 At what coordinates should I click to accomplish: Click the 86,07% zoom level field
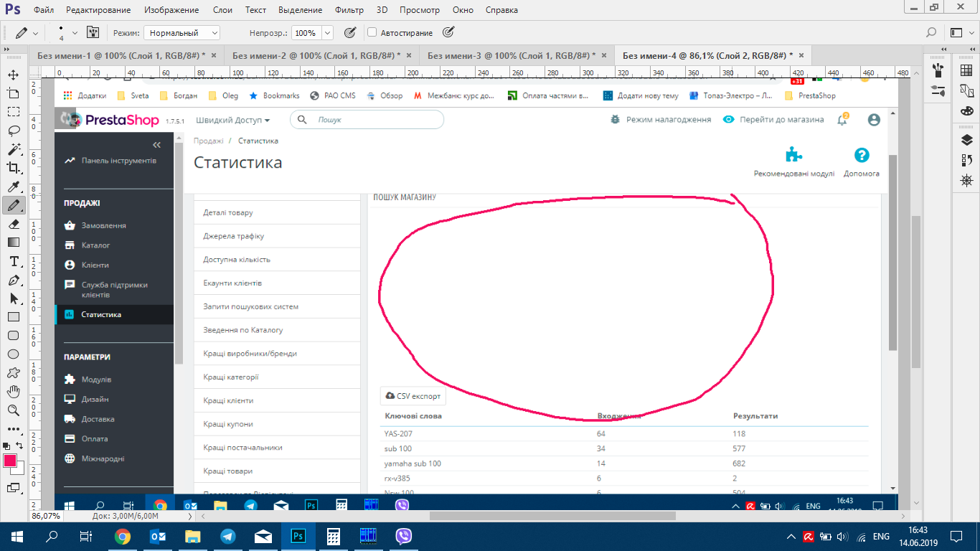45,516
